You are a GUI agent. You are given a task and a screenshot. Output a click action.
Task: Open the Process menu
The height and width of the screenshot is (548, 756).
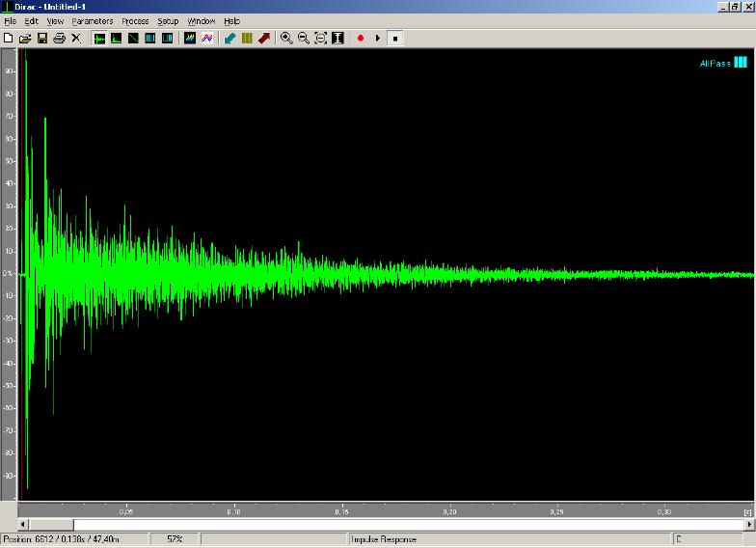[x=135, y=20]
